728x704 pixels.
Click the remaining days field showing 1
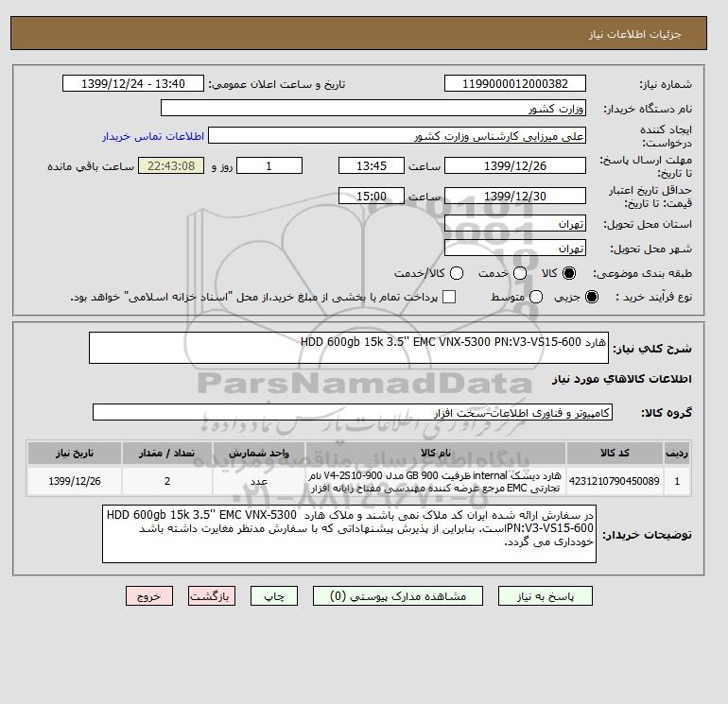click(x=269, y=165)
